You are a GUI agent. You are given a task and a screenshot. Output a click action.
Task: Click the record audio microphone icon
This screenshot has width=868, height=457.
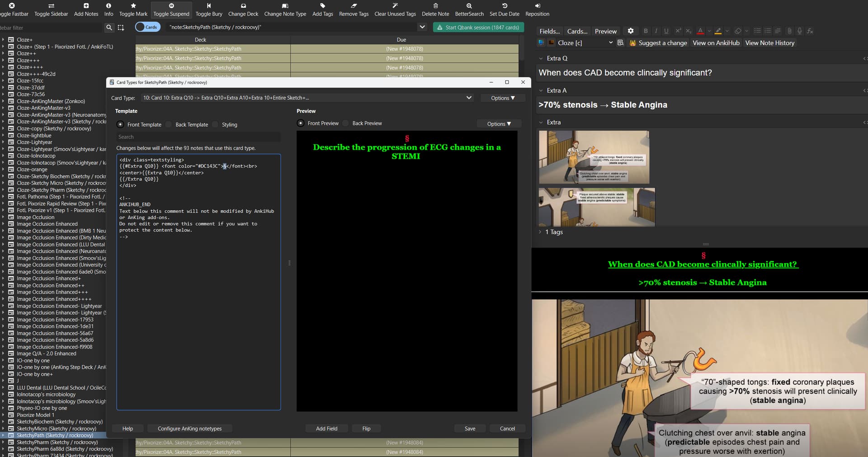click(x=799, y=31)
